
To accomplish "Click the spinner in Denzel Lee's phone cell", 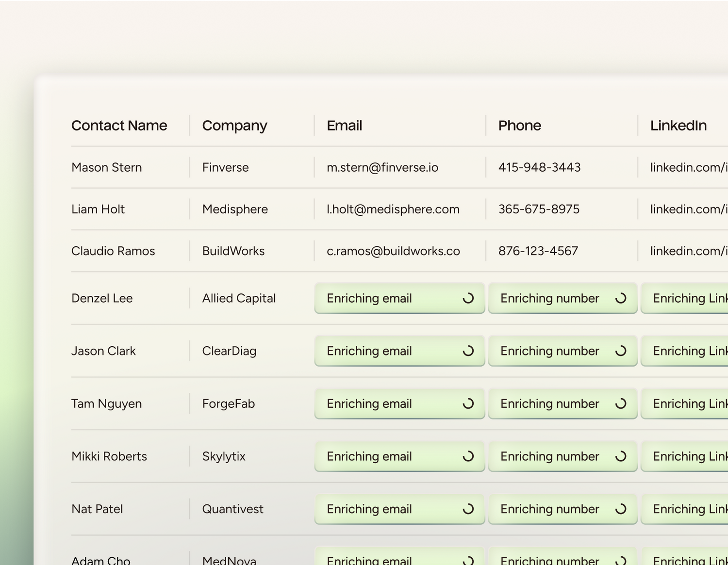I will click(x=620, y=298).
